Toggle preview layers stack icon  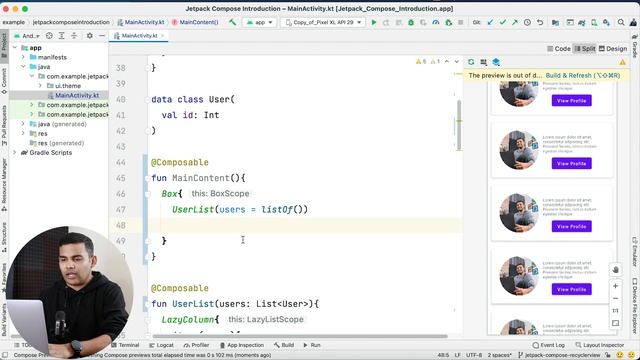tap(496, 62)
